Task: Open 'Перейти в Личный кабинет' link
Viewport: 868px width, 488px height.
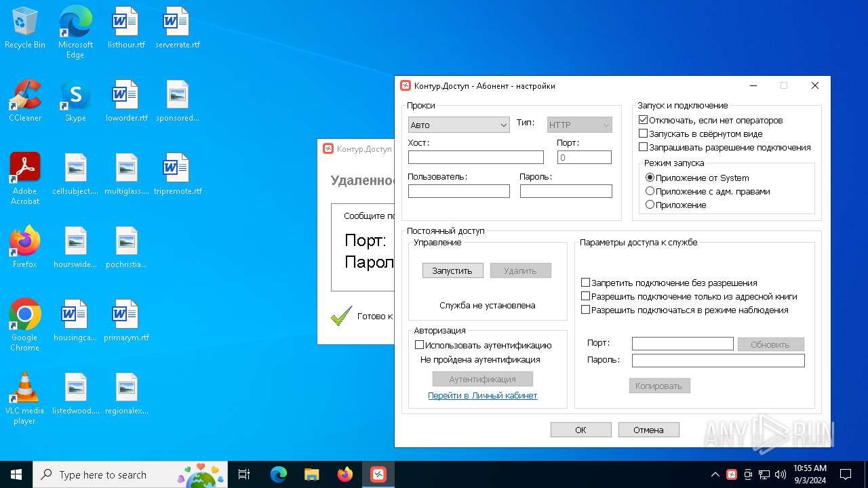Action: click(x=483, y=396)
